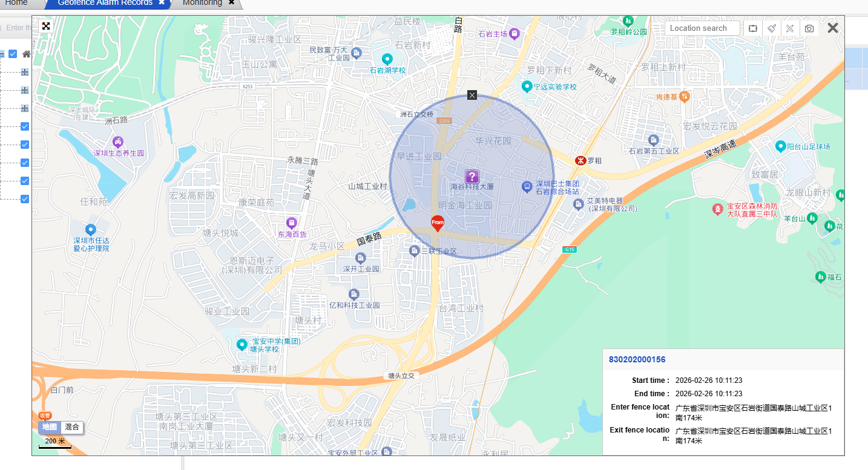Select the rectangle area selection tool
The image size is (868, 470).
[753, 28]
